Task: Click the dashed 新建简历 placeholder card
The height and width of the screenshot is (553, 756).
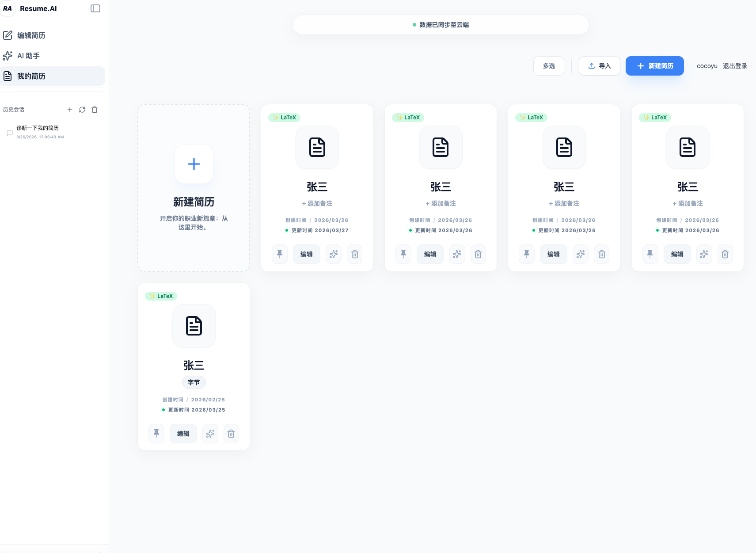Action: tap(194, 188)
